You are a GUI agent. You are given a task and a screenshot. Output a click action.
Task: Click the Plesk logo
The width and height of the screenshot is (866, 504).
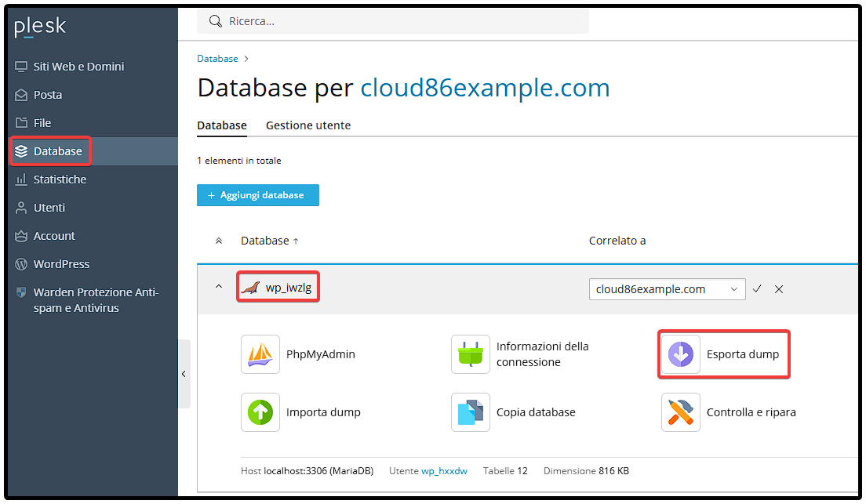pos(40,27)
